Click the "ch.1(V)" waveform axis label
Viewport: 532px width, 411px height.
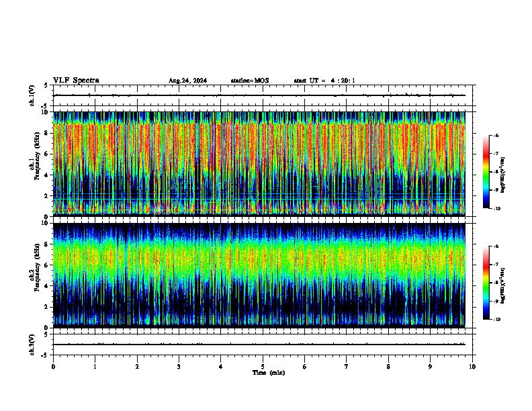click(32, 95)
